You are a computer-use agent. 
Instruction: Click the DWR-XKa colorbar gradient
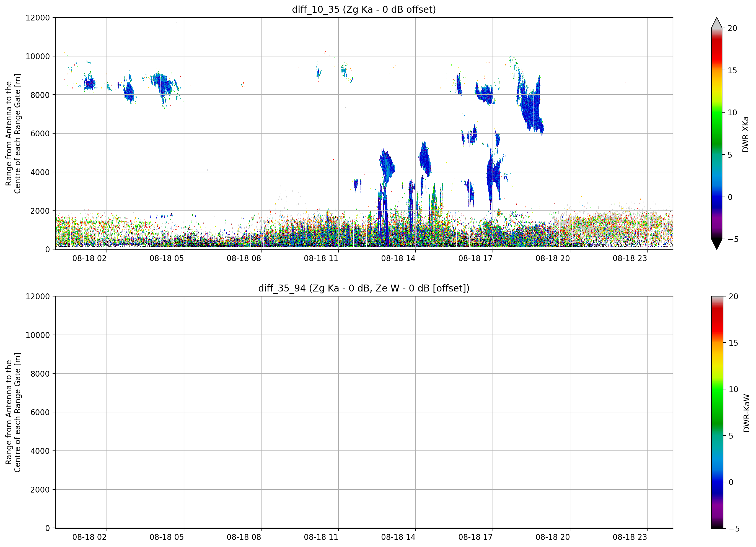click(x=716, y=134)
